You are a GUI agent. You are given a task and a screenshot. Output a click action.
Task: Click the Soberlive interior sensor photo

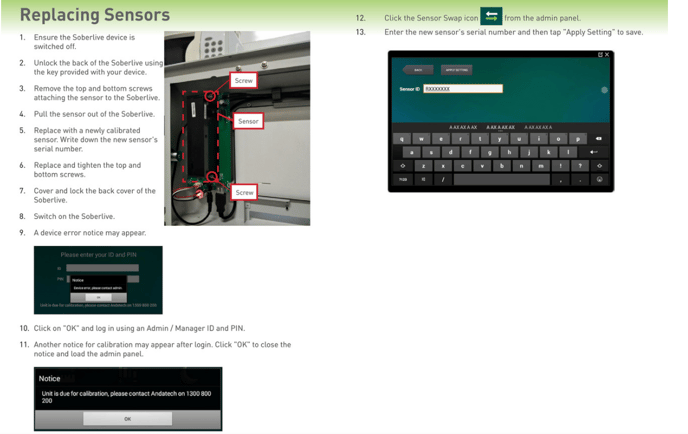(237, 128)
